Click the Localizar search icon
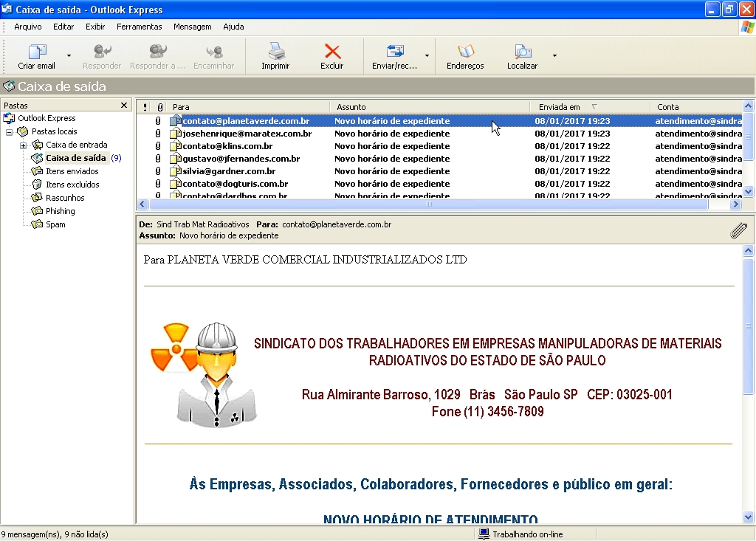Screen dimensions: 756x541 point(523,51)
